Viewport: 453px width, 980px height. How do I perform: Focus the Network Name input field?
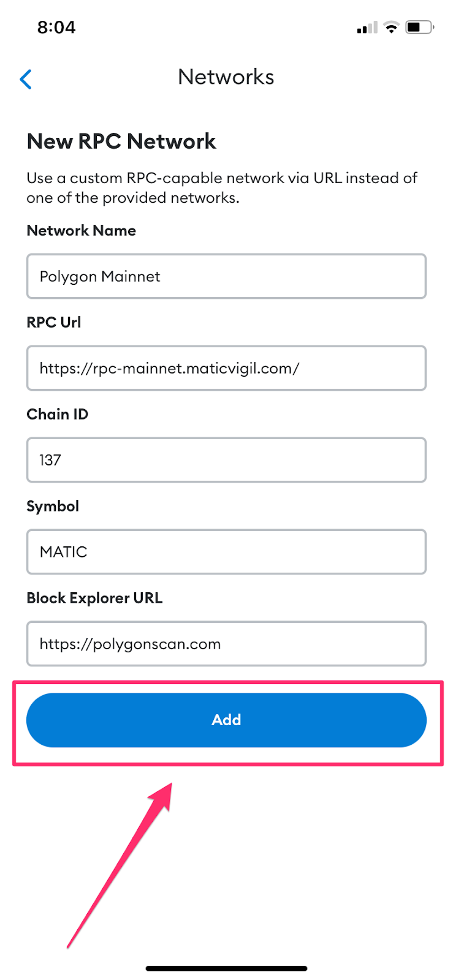coord(226,276)
